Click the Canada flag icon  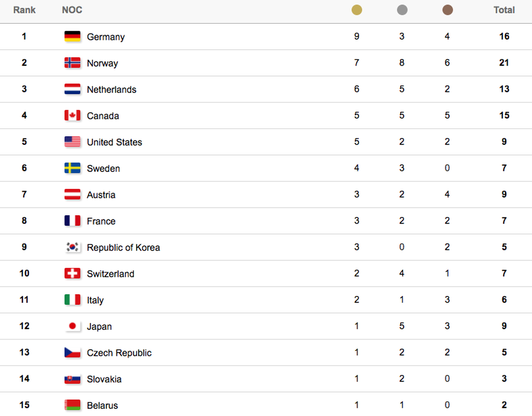[72, 115]
